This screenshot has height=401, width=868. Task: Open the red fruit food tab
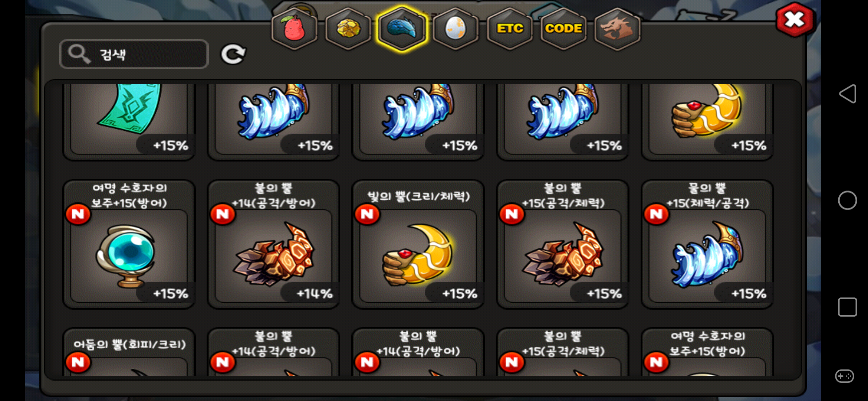(x=294, y=29)
